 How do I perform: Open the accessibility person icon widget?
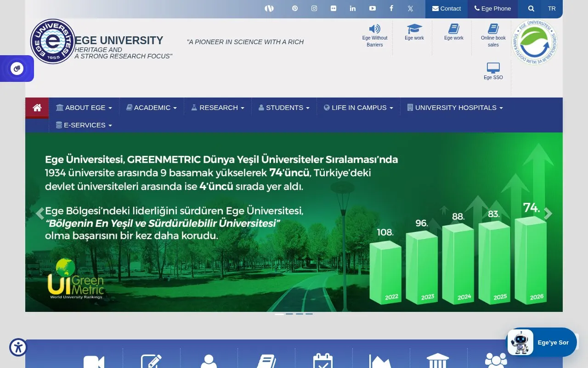pyautogui.click(x=18, y=347)
